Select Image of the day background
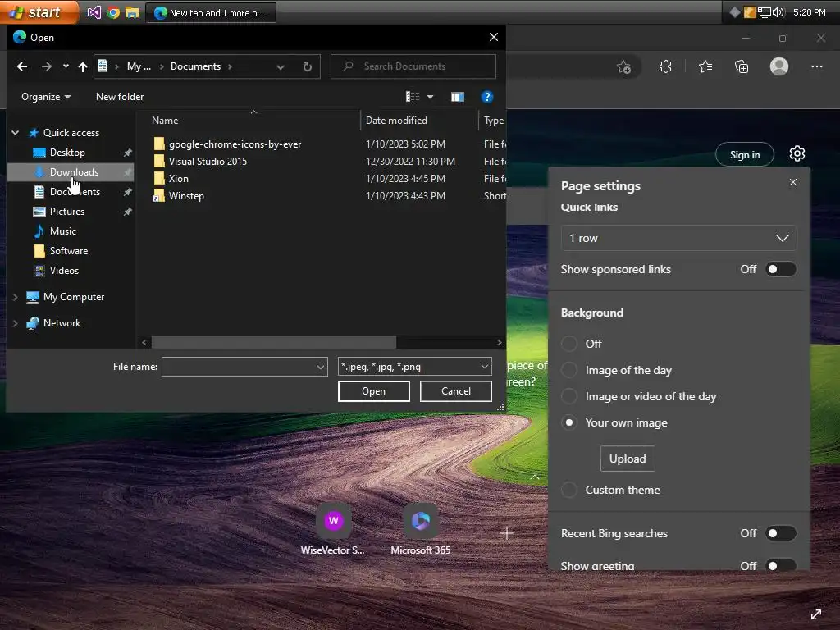 (x=569, y=370)
